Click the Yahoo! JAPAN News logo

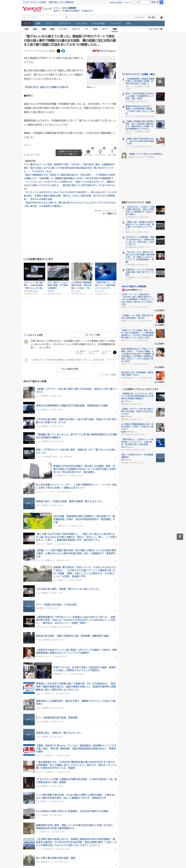(x=37, y=9)
